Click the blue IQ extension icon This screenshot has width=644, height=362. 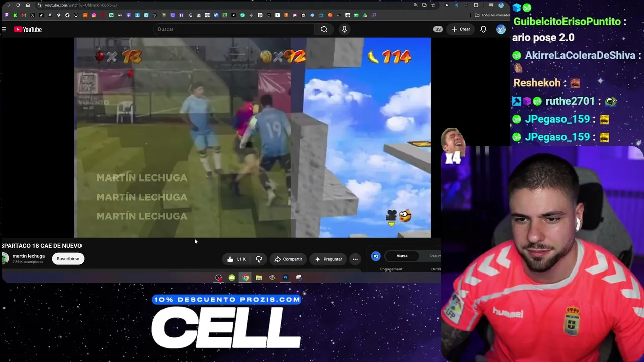pos(376,256)
